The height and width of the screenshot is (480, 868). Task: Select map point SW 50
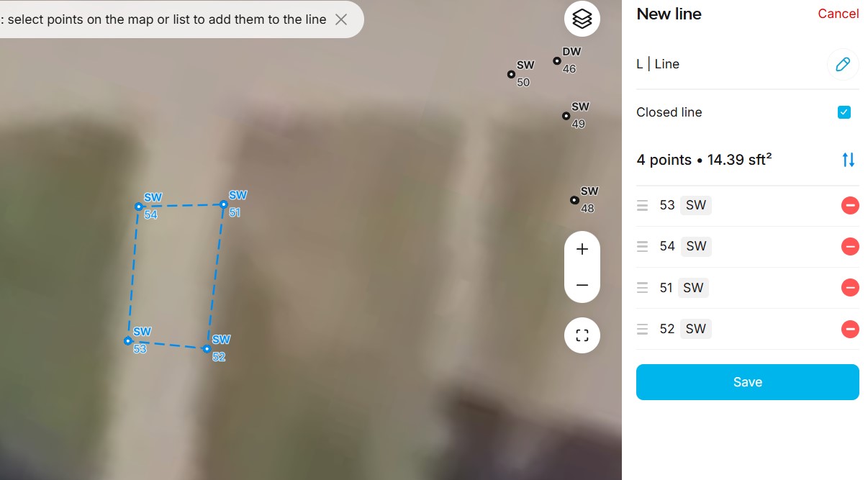point(511,74)
